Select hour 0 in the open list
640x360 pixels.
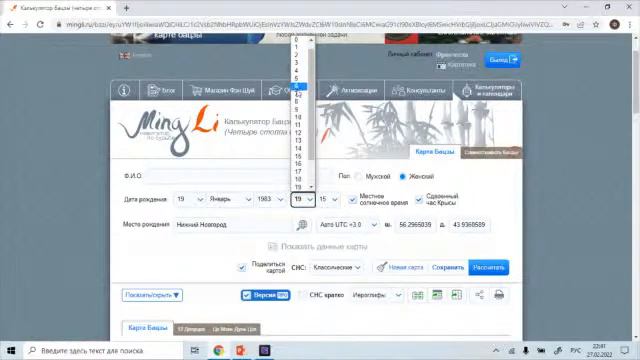[x=299, y=40]
